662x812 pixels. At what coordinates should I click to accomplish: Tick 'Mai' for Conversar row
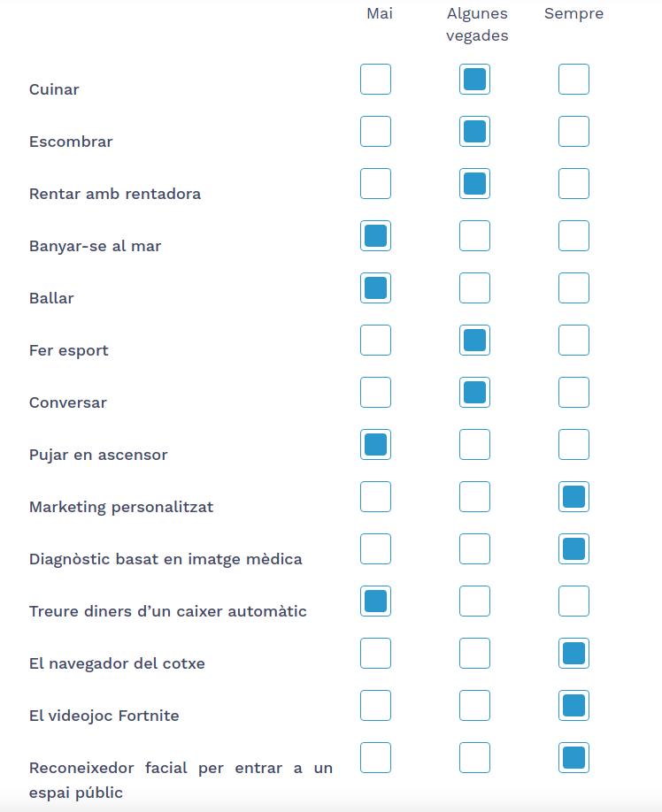pyautogui.click(x=375, y=393)
